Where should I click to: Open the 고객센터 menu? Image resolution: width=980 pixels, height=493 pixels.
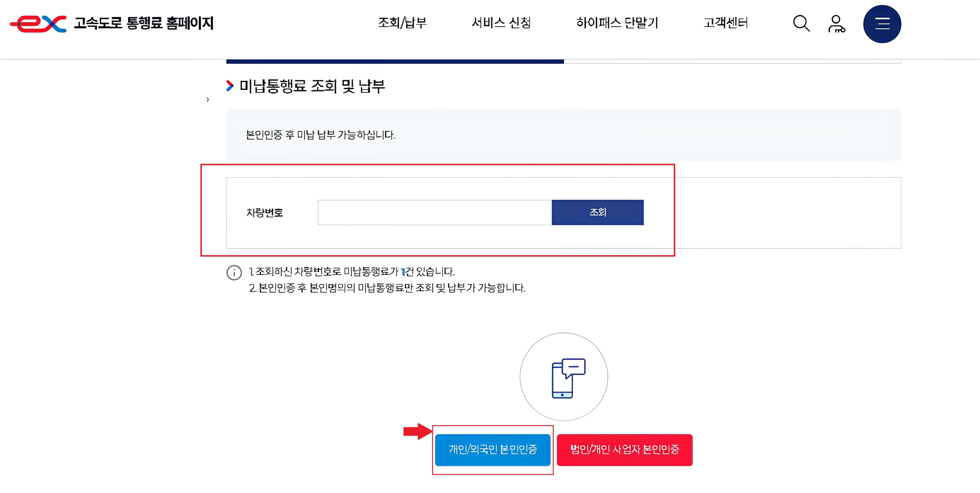pos(725,23)
